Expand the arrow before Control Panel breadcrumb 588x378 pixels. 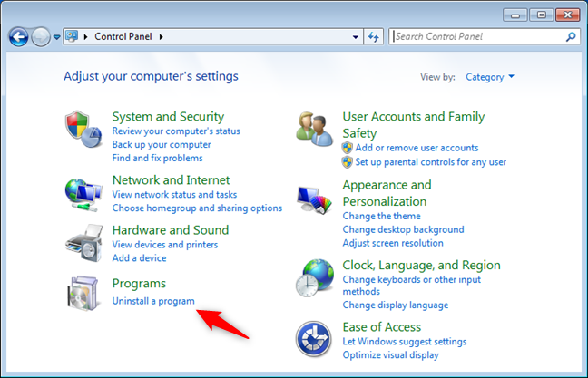click(85, 37)
